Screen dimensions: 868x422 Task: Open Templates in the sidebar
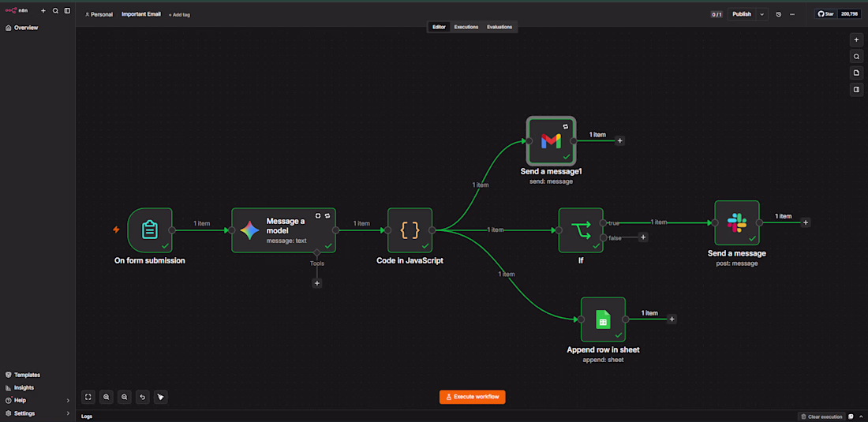coord(23,375)
